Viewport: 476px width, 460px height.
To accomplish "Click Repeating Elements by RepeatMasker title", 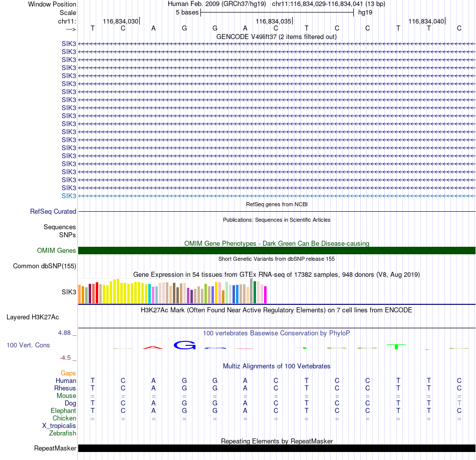I will tap(277, 441).
